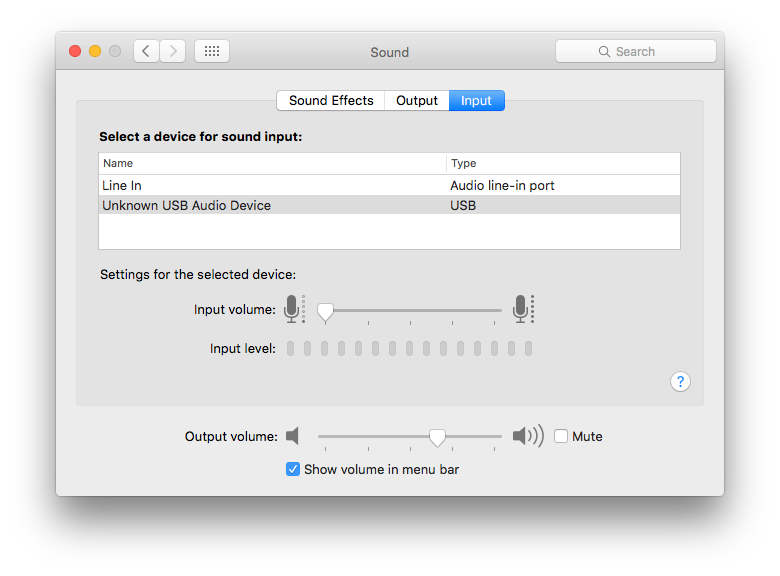Show all preferences grid icon
The height and width of the screenshot is (576, 780).
[x=212, y=51]
